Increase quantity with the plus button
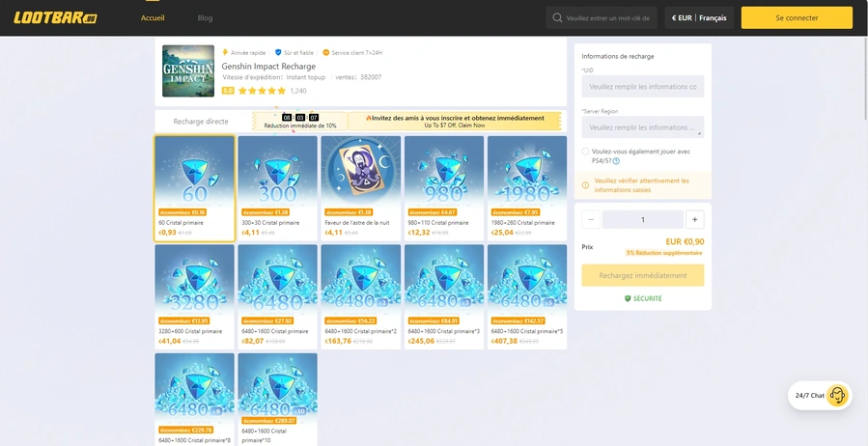This screenshot has width=868, height=446. pyautogui.click(x=695, y=219)
